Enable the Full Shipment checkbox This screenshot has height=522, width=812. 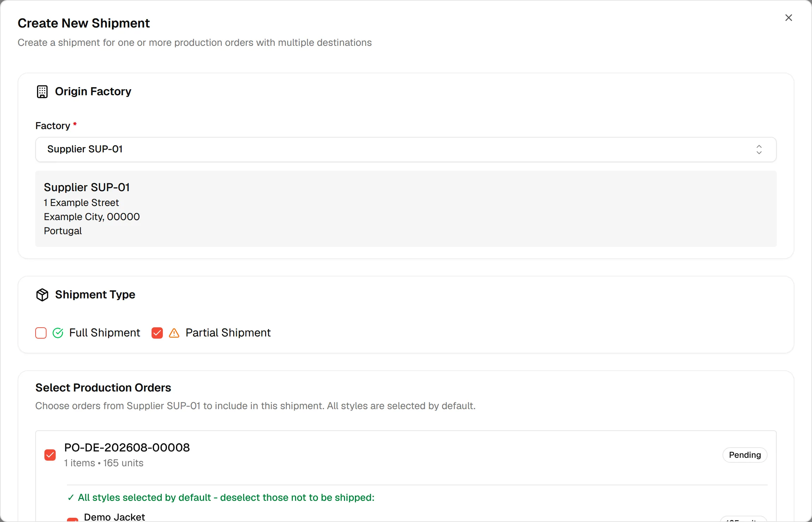tap(41, 333)
